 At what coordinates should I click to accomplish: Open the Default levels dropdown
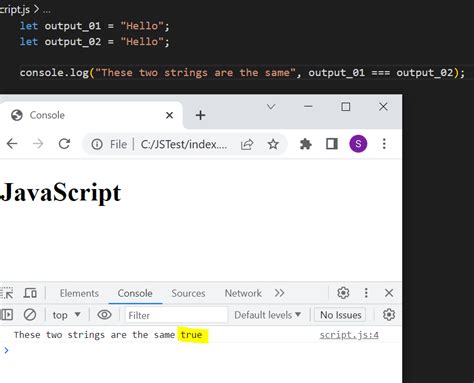point(268,315)
